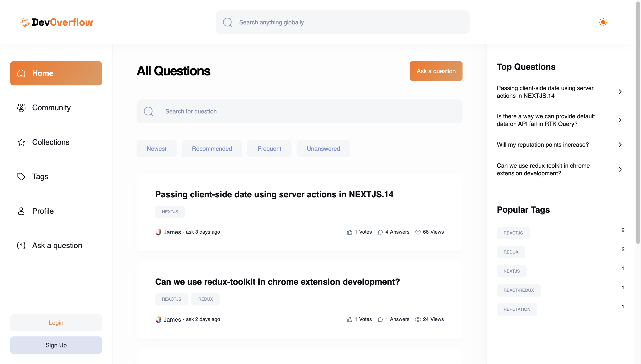This screenshot has height=364, width=641.
Task: Open top question Passing client-side date
Action: tap(545, 92)
